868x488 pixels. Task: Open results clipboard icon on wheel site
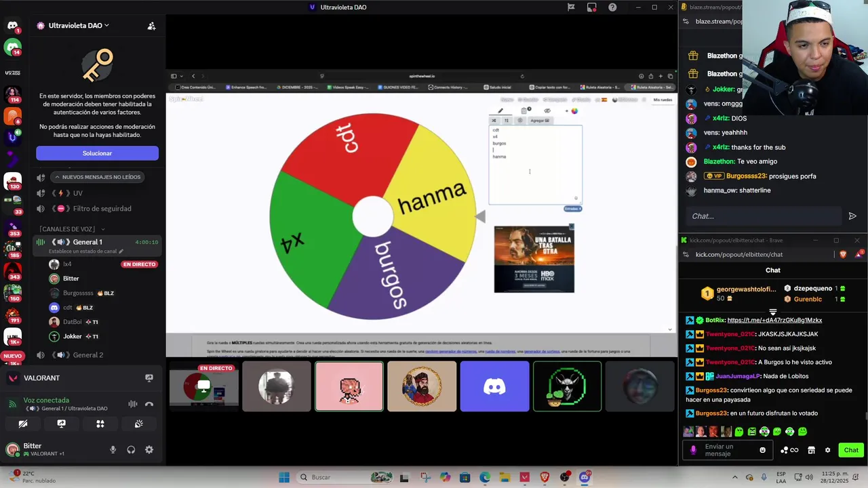pos(524,110)
